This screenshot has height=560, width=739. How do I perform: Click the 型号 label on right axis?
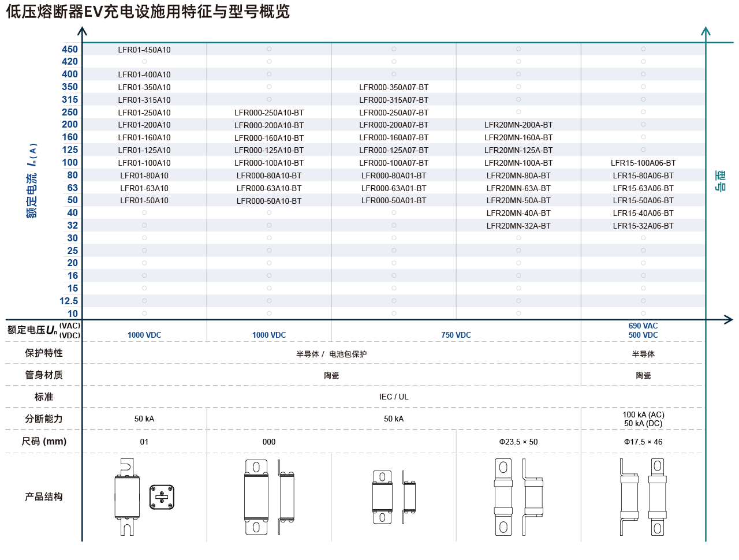click(x=720, y=181)
